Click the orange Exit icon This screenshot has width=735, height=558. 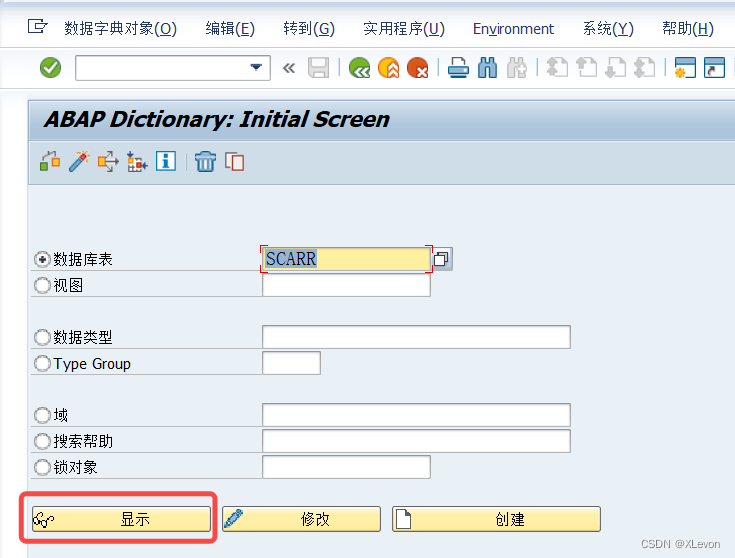click(x=389, y=68)
